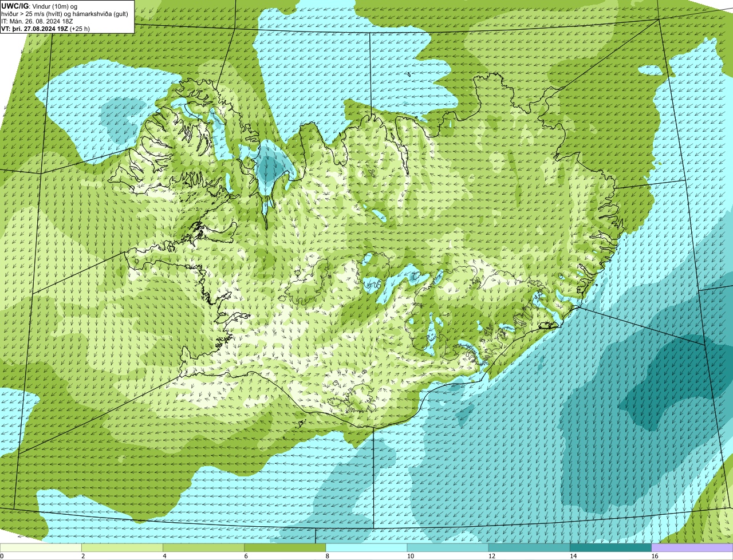733x560 pixels.
Task: Click the valid time 'VT: þri. 27.08.2024 19Z (+25 h)'
Action: pos(46,28)
